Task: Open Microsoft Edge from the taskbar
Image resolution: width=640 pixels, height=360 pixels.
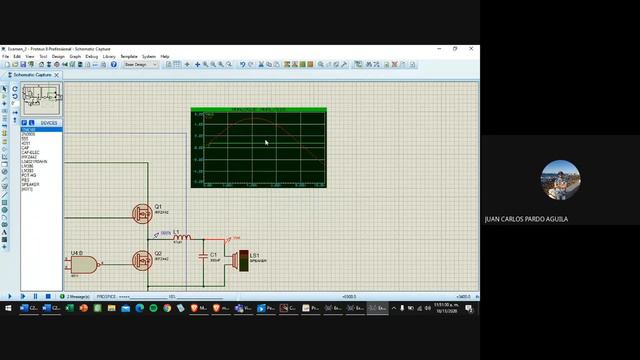Action: (x=140, y=308)
